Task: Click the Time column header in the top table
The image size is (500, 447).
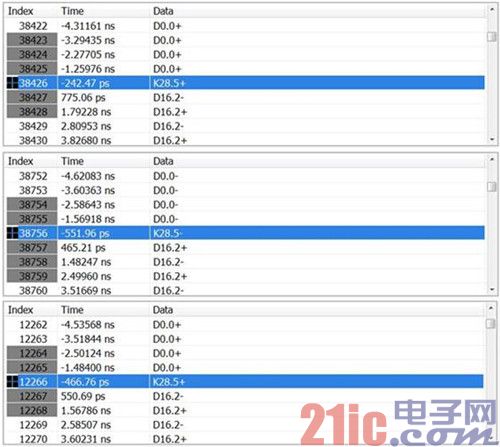Action: click(x=72, y=11)
